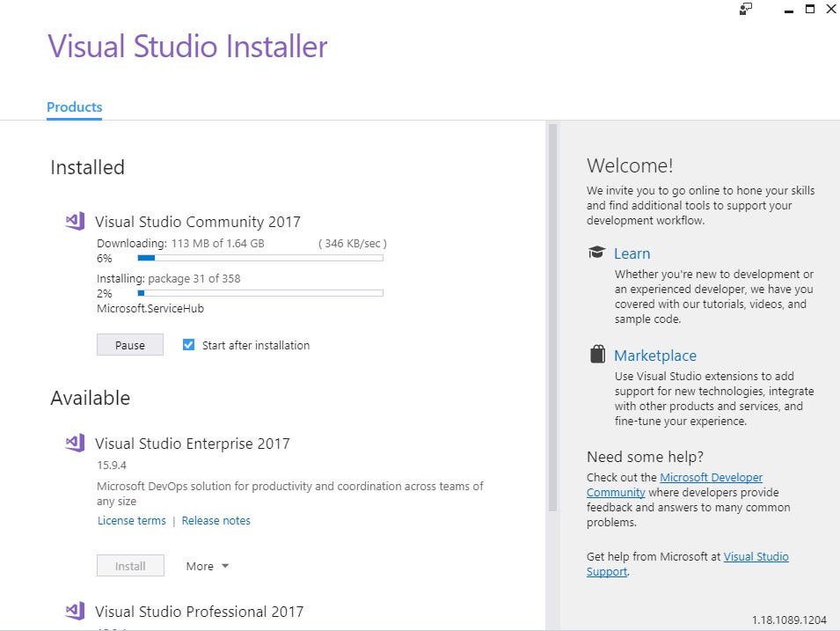
Task: Install Visual Studio Enterprise 2017
Action: pos(129,566)
